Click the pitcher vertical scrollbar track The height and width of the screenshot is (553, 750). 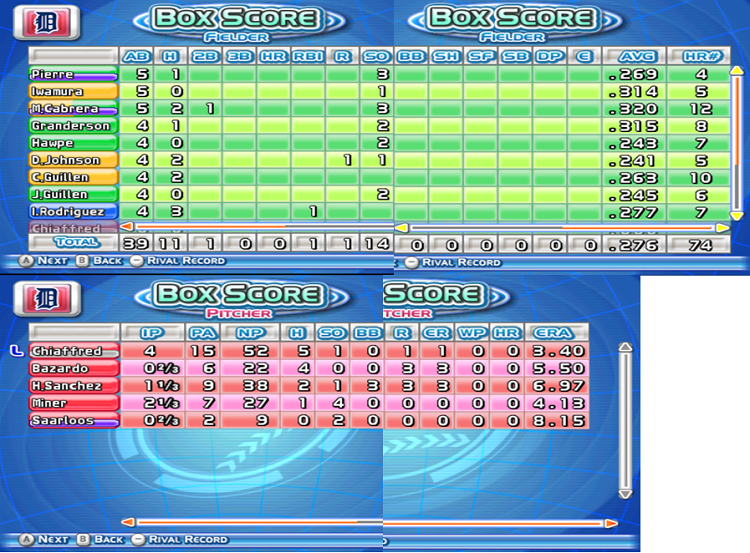(625, 421)
